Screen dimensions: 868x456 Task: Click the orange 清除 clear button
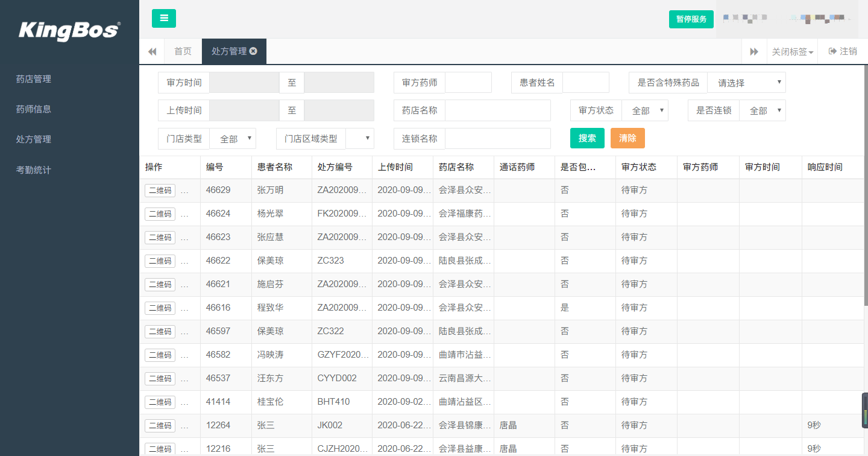tap(627, 138)
